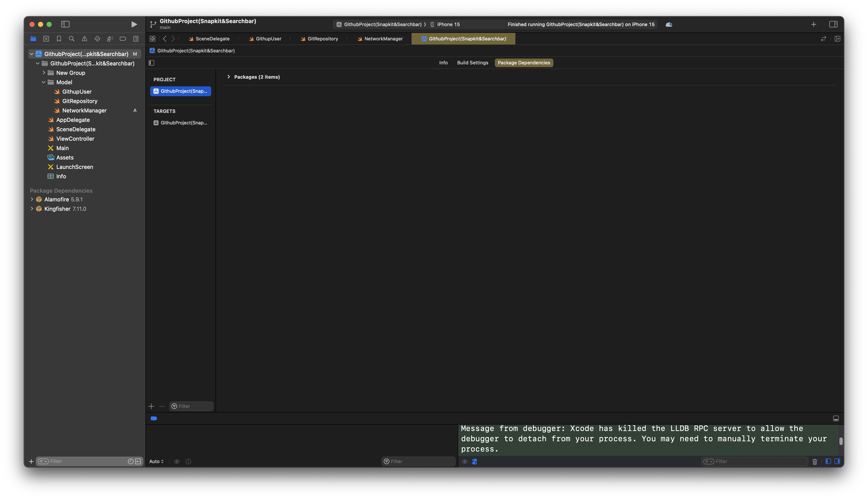The image size is (868, 499).
Task: Open the Issue navigator warning icon
Action: [85, 39]
